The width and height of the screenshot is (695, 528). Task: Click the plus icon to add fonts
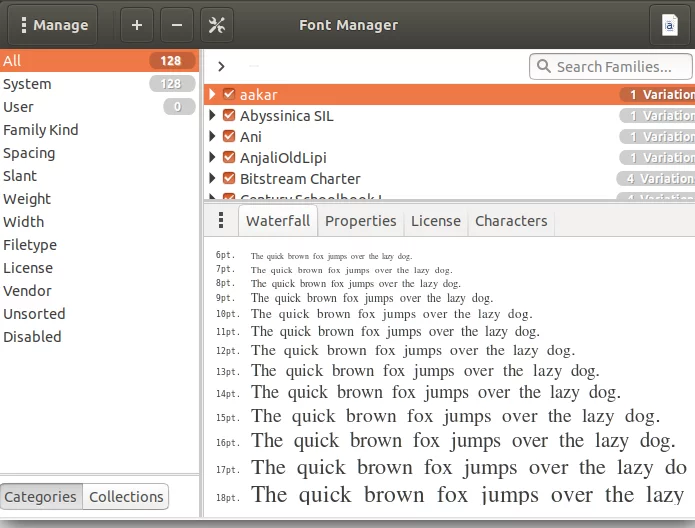[x=136, y=25]
